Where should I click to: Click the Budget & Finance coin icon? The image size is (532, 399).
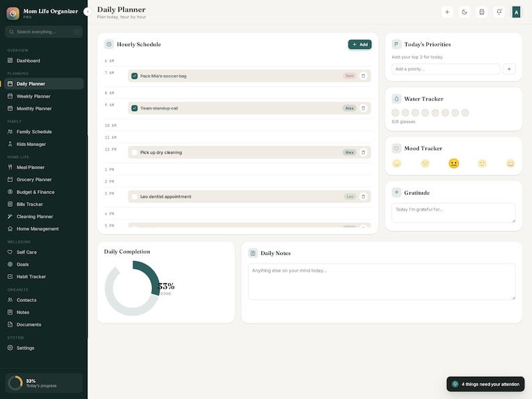(10, 192)
